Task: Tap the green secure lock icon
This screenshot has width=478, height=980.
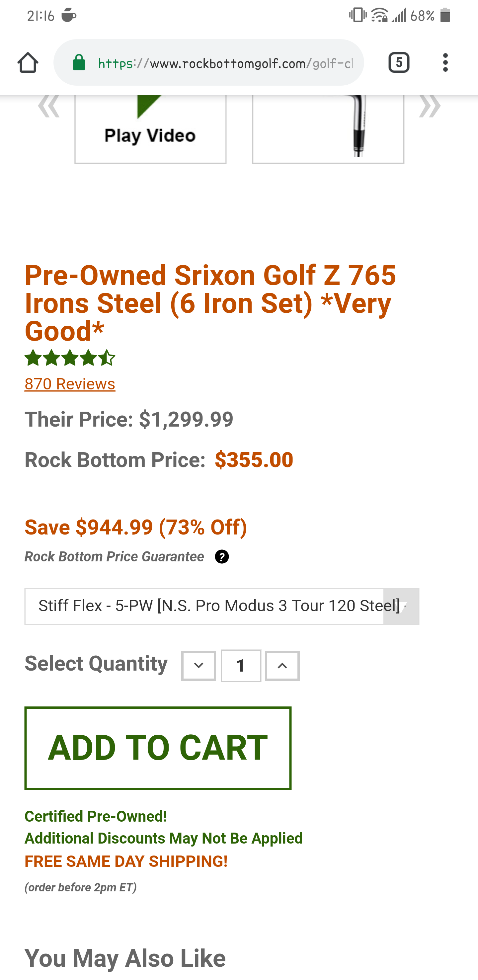Action: coord(79,62)
